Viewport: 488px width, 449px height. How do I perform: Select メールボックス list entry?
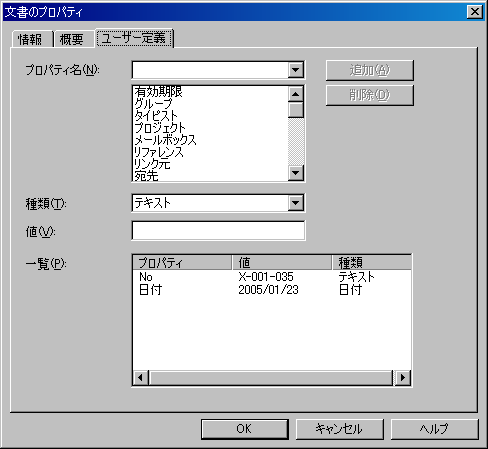[210, 140]
